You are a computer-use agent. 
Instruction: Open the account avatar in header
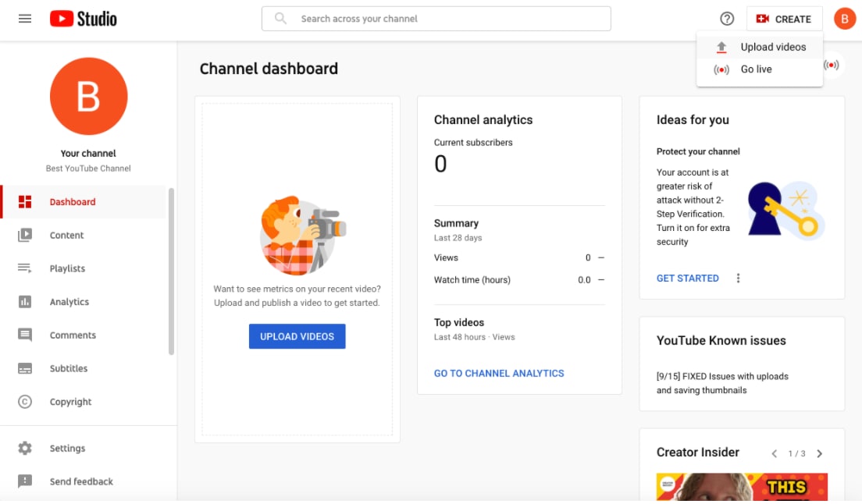pyautogui.click(x=844, y=19)
